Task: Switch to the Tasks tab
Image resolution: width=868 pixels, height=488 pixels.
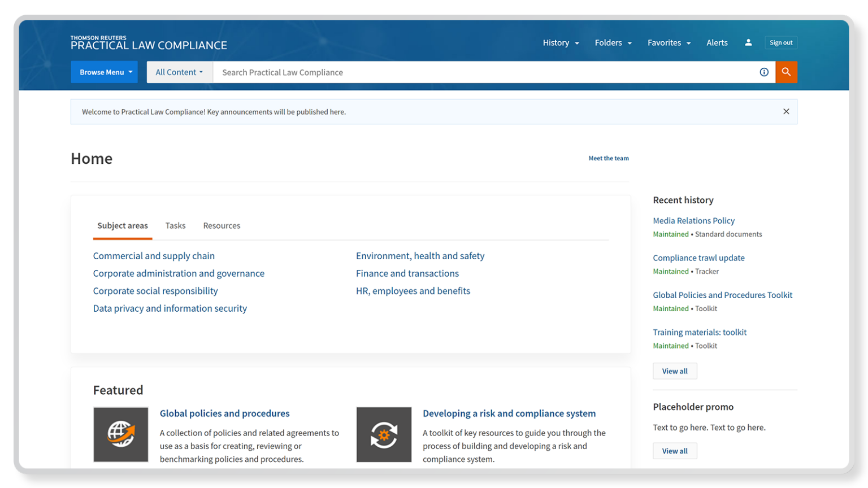Action: pos(175,226)
